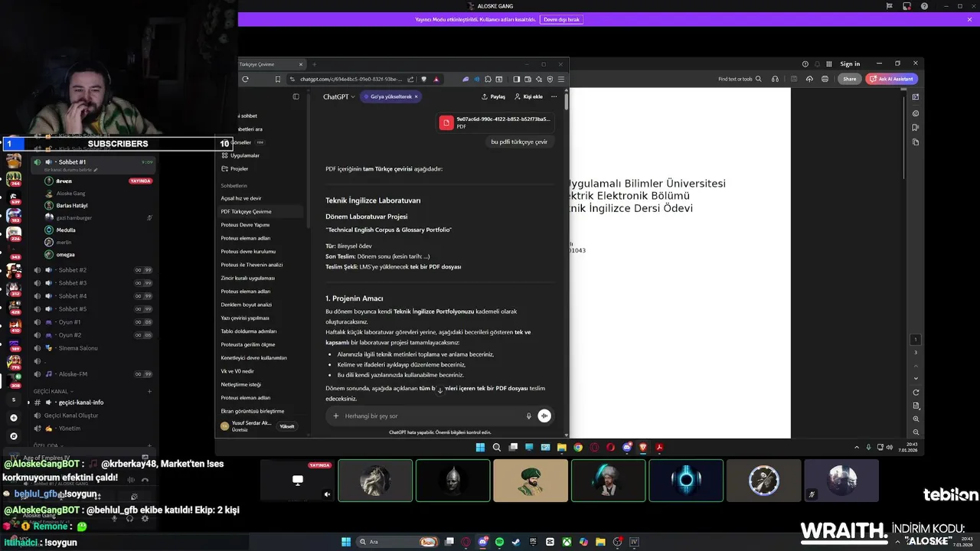Click Acrobat rotate view icon

[916, 393]
